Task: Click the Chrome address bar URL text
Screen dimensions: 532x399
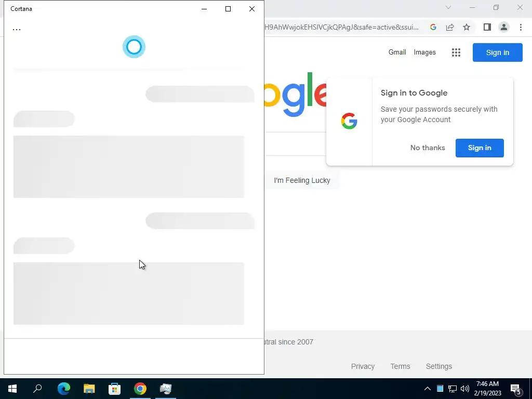Action: [x=341, y=27]
